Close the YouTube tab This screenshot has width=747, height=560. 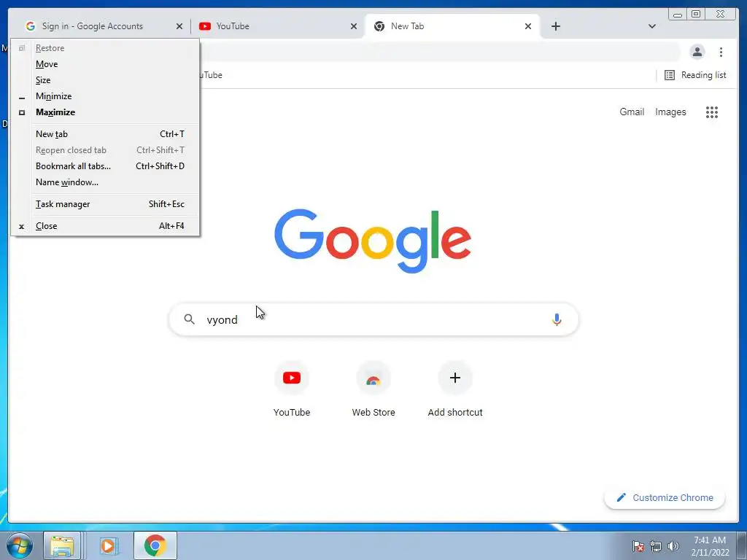tap(354, 27)
